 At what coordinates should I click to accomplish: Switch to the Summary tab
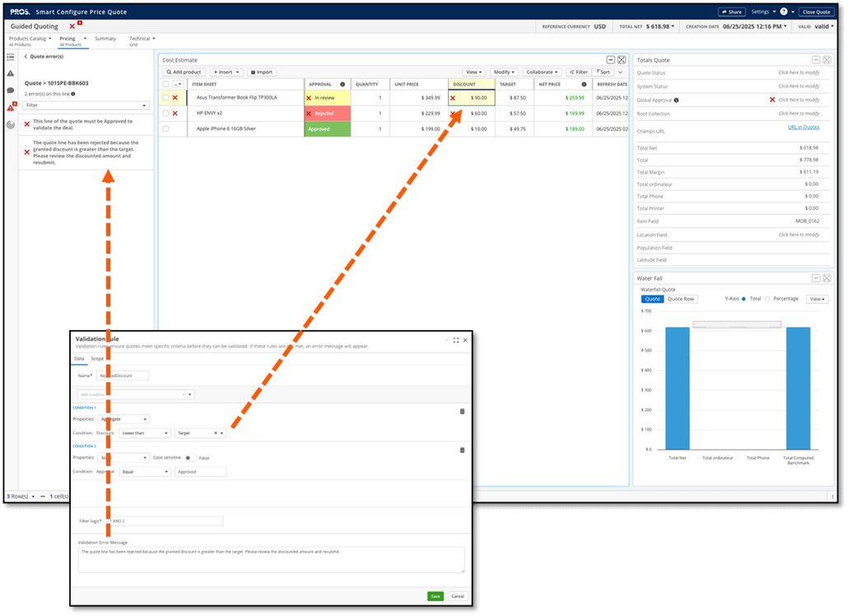pyautogui.click(x=105, y=39)
